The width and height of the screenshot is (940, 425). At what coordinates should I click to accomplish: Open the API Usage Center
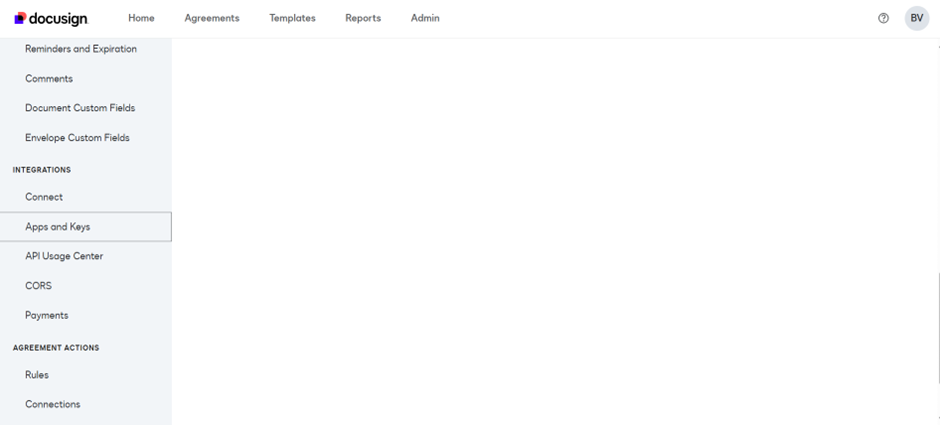[x=64, y=256]
